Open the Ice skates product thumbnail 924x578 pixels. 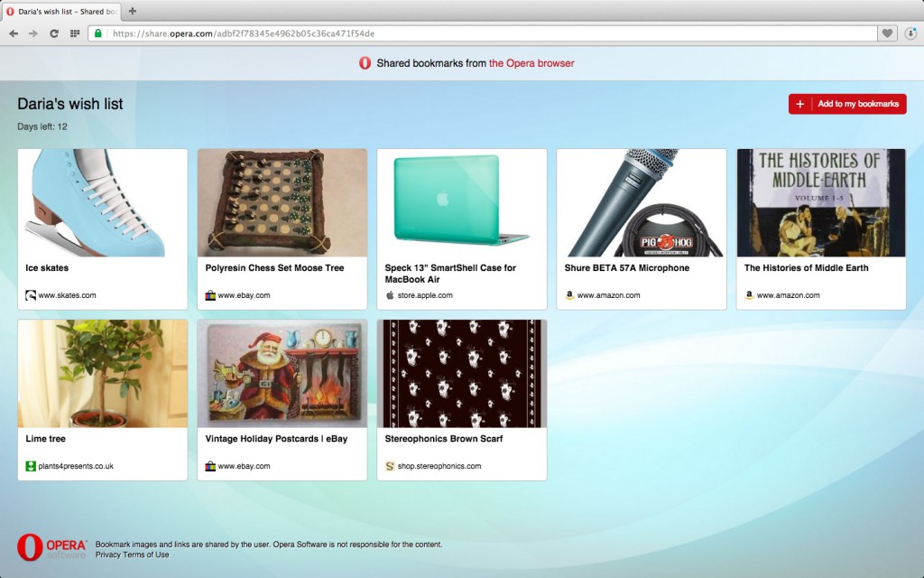click(x=102, y=200)
